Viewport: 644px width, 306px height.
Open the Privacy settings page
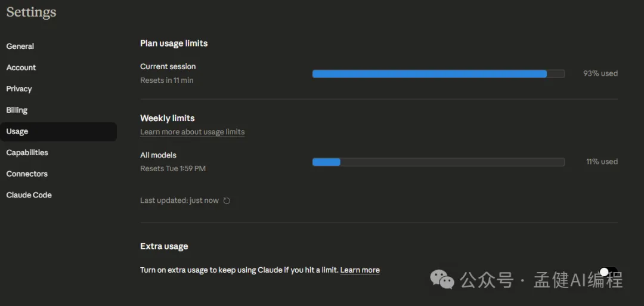[19, 89]
